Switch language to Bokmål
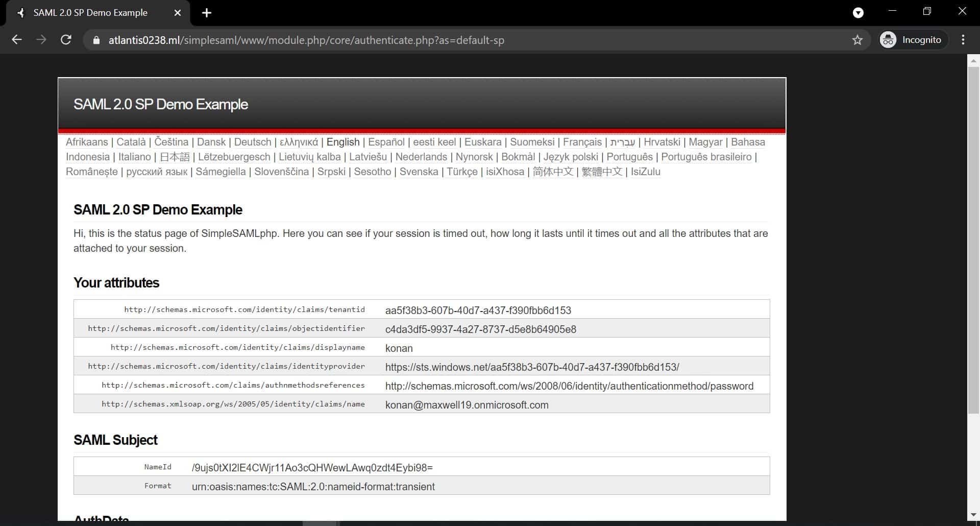 (x=518, y=157)
